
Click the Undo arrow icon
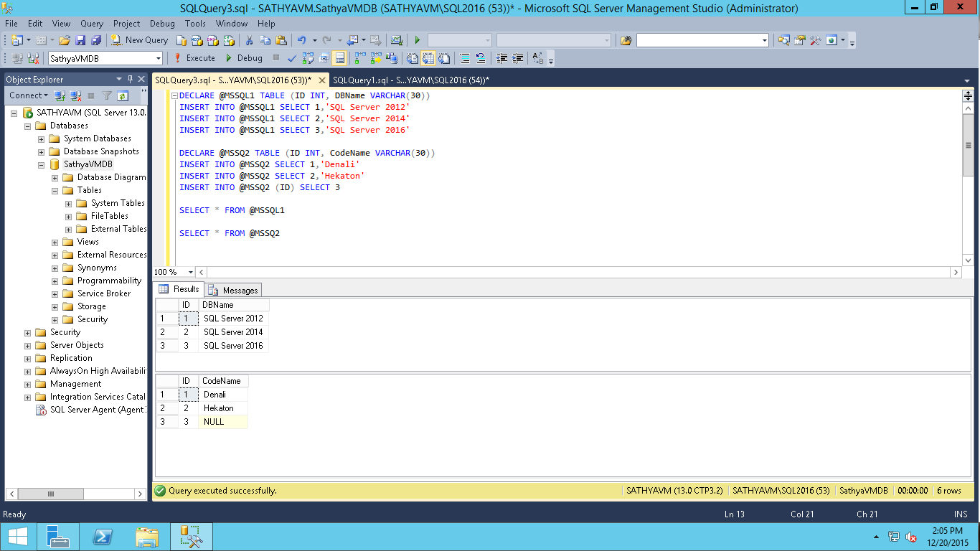coord(301,40)
